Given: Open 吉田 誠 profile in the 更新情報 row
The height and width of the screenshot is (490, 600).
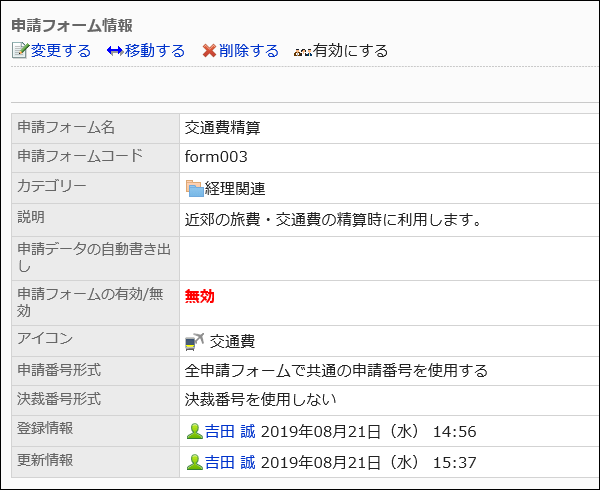Looking at the screenshot, I should click(x=230, y=462).
